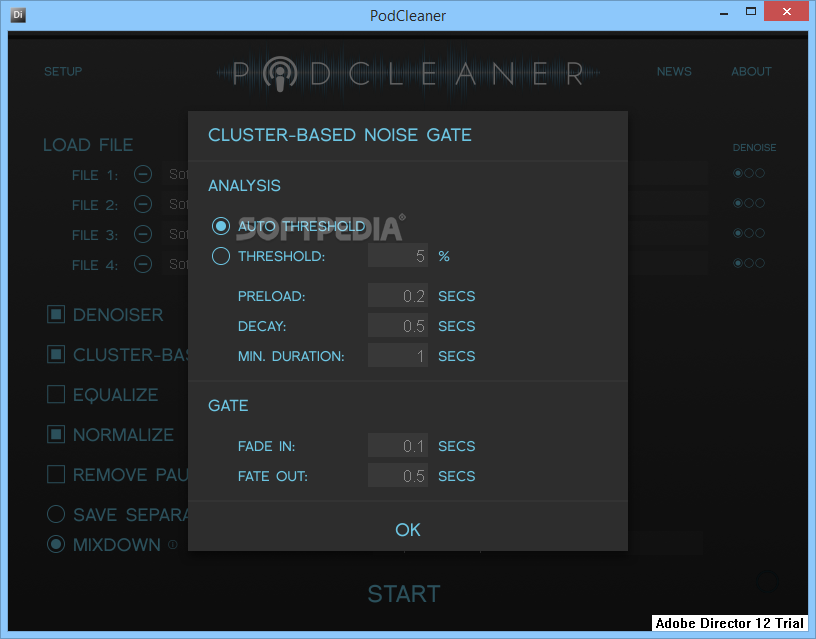
Task: Toggle the Normalize checkbox
Action: pyautogui.click(x=56, y=434)
